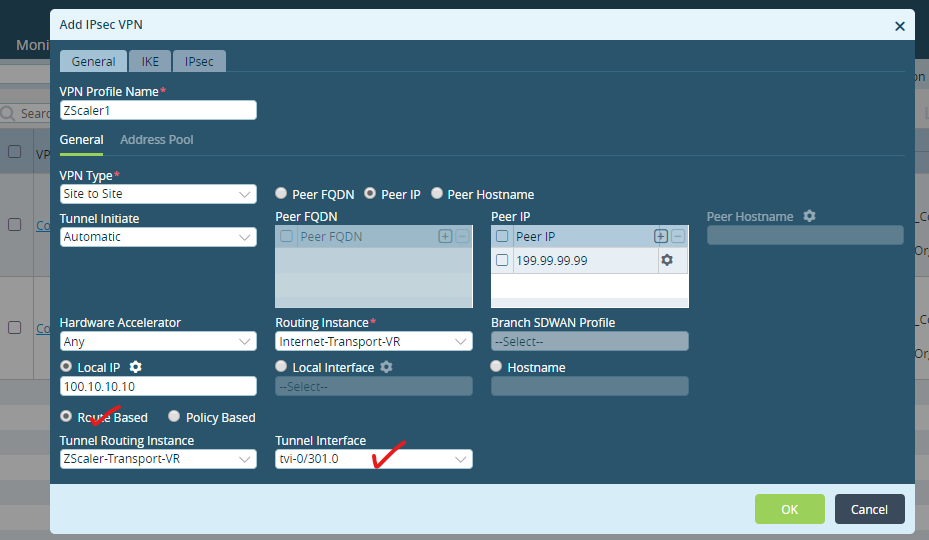Select the Peer IP radio button
This screenshot has height=540, width=929.
(x=370, y=193)
